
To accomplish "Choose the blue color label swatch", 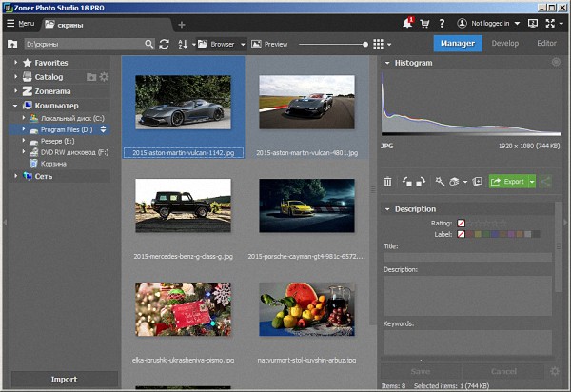I will tap(495, 234).
